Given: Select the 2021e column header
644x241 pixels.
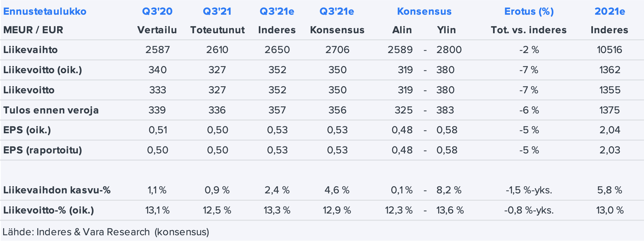Looking at the screenshot, I should 610,12.
